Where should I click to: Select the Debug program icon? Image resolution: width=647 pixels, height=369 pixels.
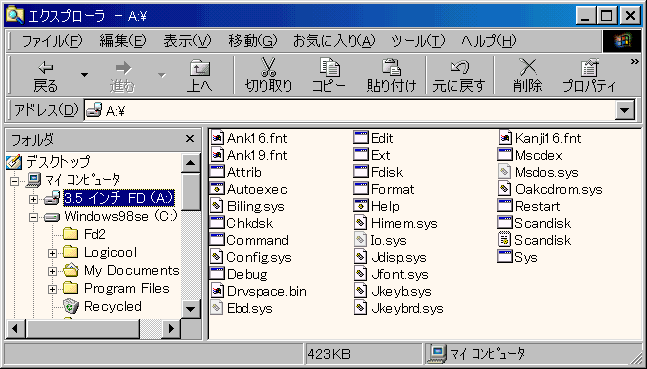[x=217, y=274]
